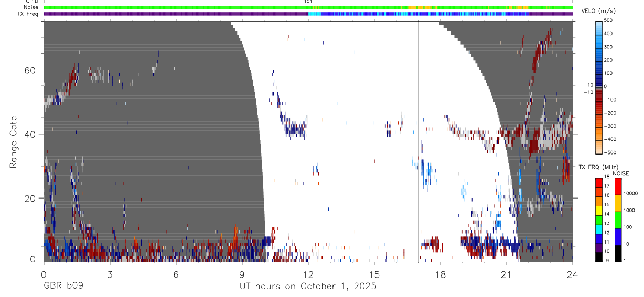Click the 'GBR b09' radar label
This screenshot has height=297, width=644.
pyautogui.click(x=63, y=287)
